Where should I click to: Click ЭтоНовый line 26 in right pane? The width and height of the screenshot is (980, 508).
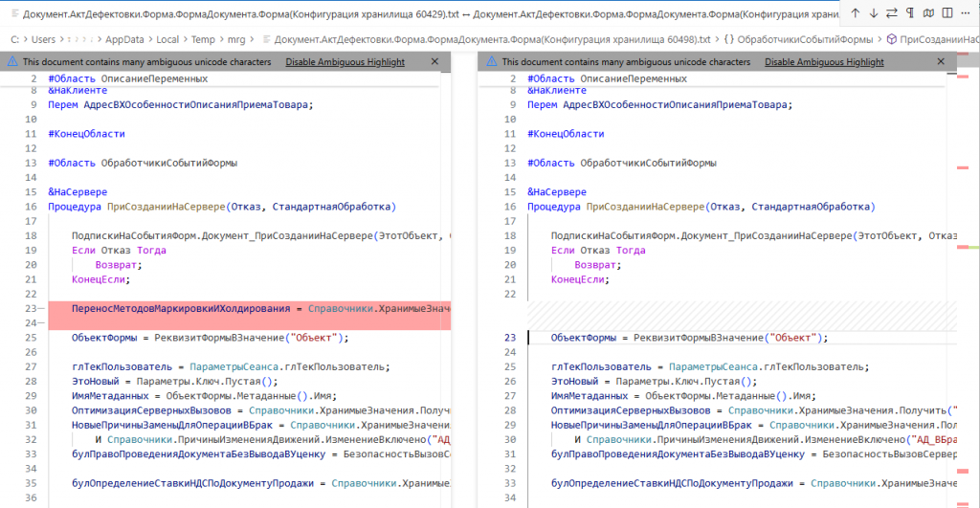654,382
